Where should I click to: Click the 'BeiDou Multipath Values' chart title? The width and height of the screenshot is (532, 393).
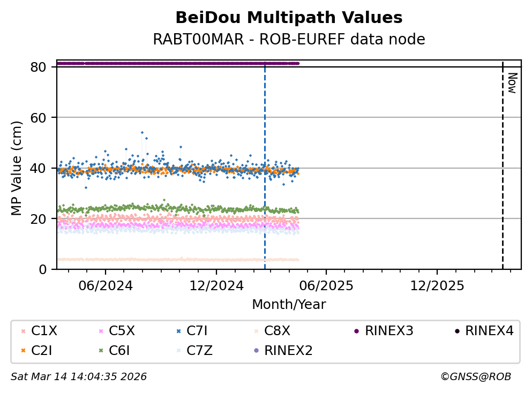[289, 18]
